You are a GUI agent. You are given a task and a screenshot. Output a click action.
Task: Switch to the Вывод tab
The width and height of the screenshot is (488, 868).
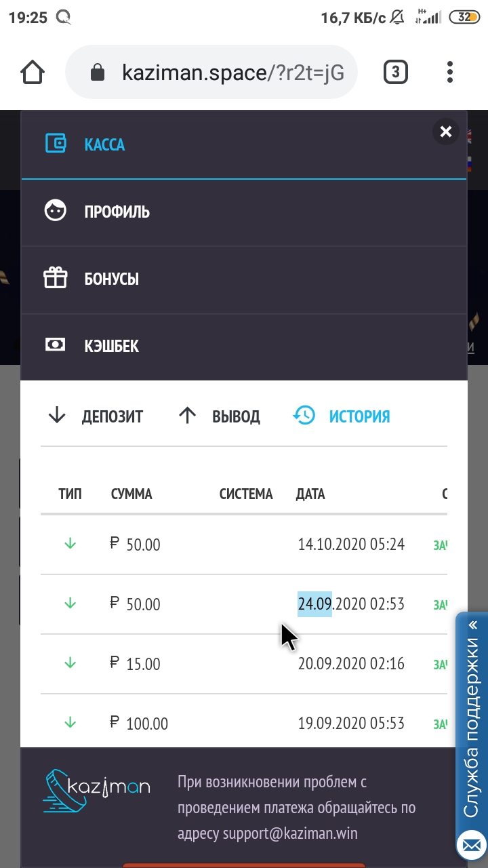click(x=220, y=416)
